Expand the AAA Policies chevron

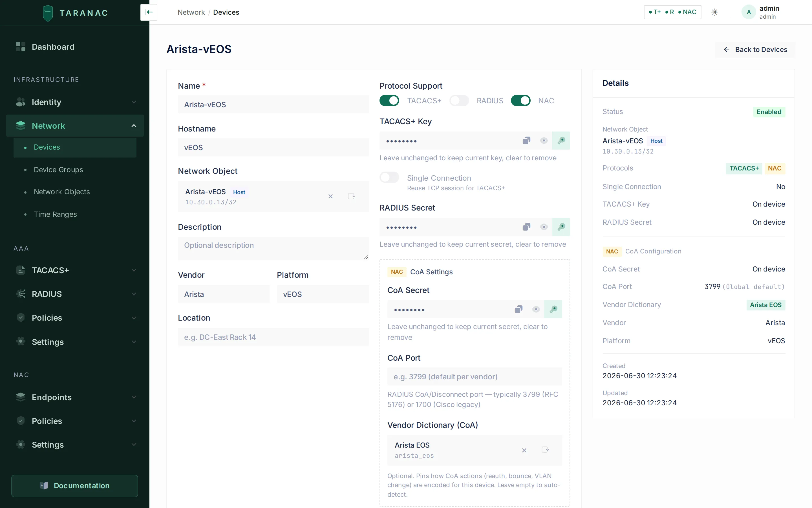[x=134, y=318]
